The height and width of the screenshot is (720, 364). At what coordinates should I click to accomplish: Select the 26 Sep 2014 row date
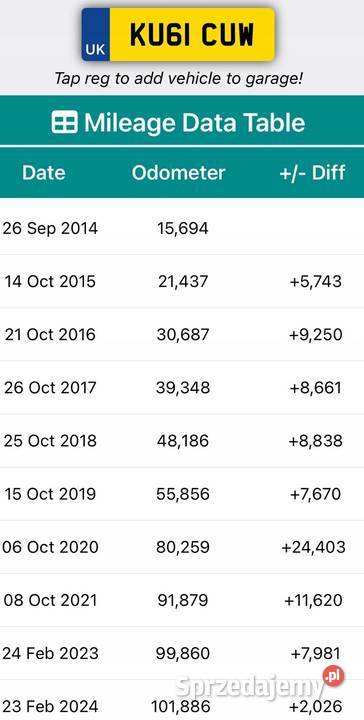coord(50,228)
